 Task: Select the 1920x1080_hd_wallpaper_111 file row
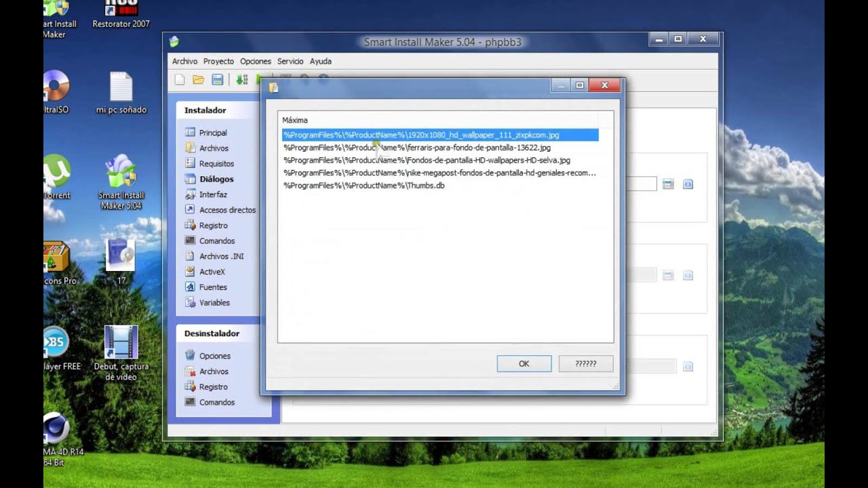point(440,135)
